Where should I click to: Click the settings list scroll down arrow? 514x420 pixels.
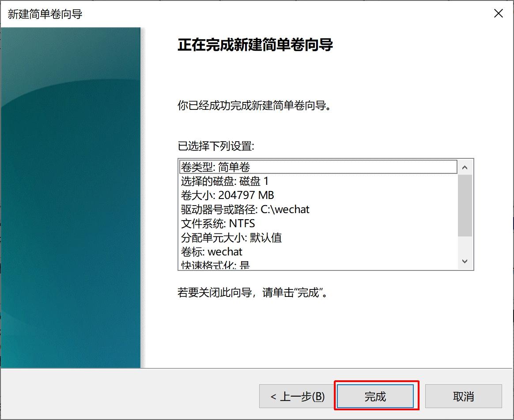[465, 261]
